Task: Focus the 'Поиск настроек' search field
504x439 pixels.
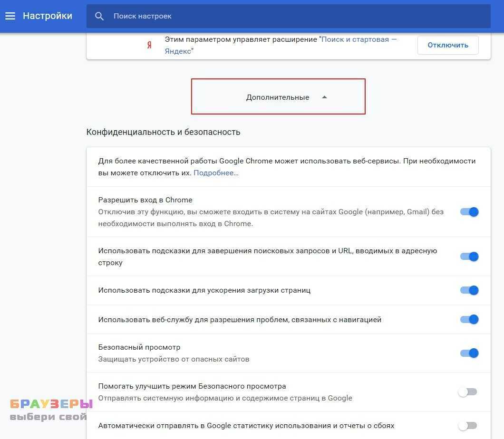Action: pyautogui.click(x=285, y=16)
